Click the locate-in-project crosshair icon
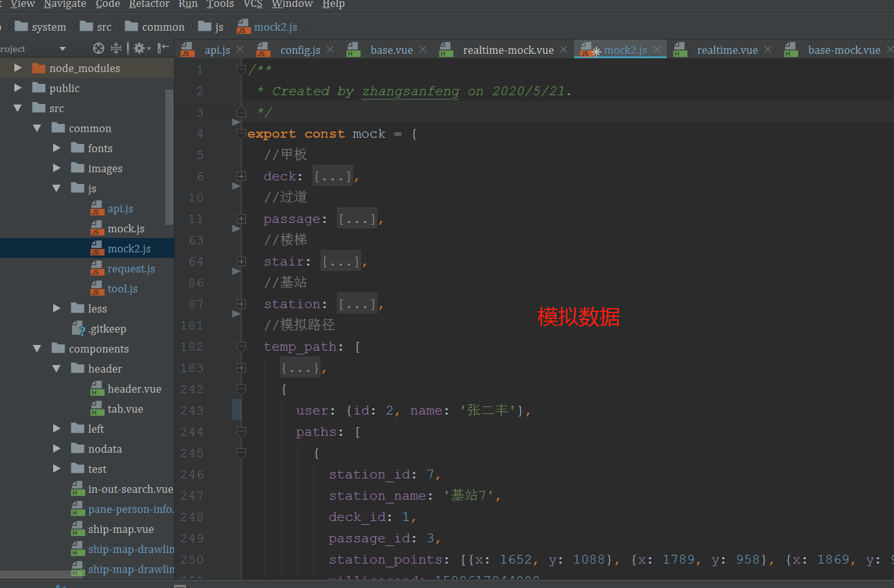The height and width of the screenshot is (588, 894). pyautogui.click(x=98, y=48)
